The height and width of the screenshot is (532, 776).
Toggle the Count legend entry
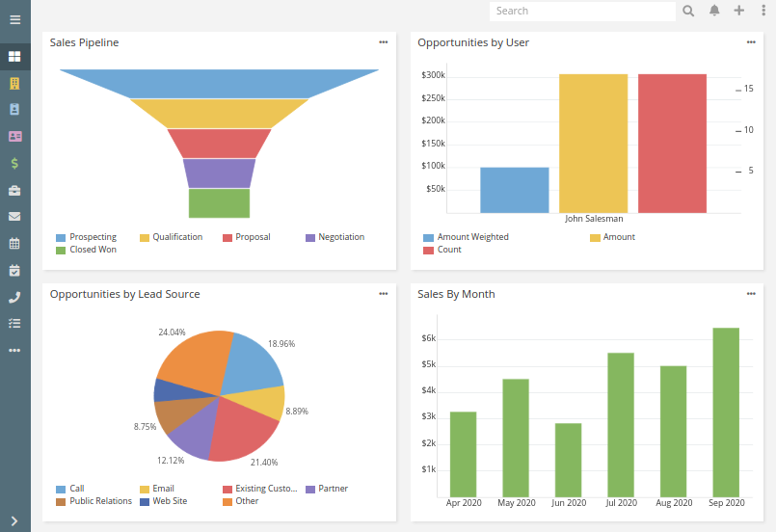(x=442, y=250)
